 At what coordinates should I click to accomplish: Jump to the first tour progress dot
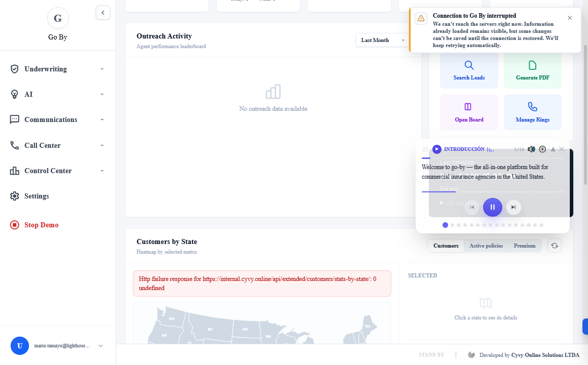point(445,225)
